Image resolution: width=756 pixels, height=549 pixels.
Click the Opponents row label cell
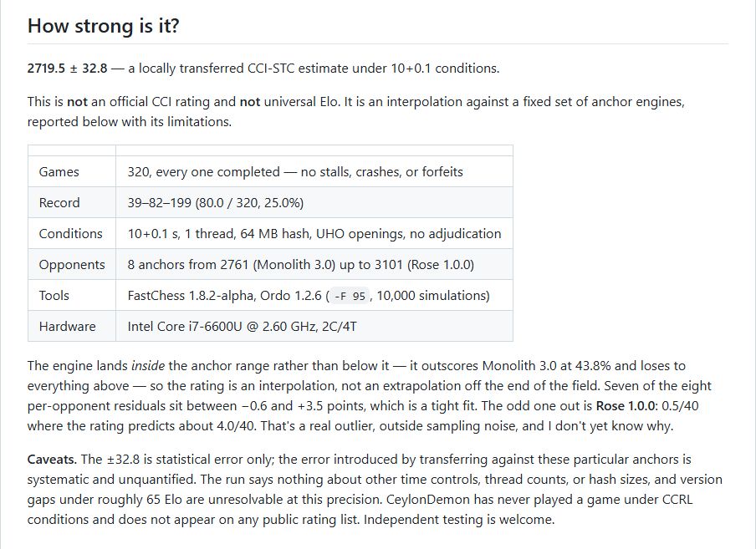click(72, 264)
